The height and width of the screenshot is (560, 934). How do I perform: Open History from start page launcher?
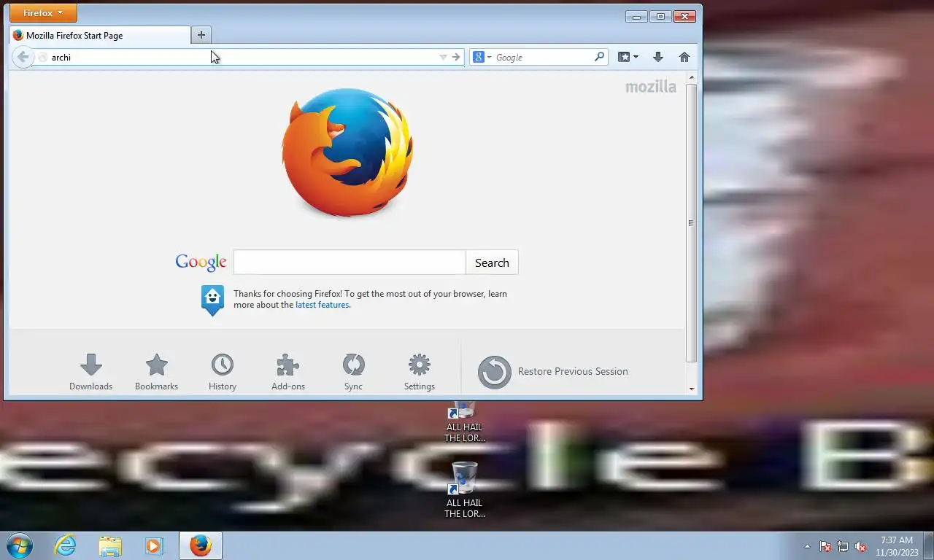(223, 372)
